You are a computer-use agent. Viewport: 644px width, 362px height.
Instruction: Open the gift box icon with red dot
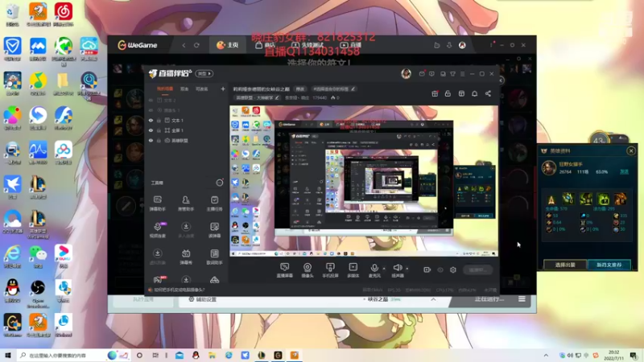pos(435,93)
